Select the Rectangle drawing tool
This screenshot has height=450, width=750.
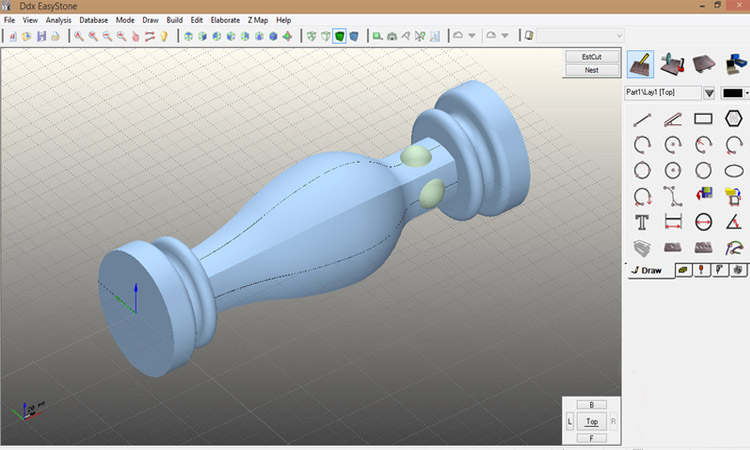coord(703,119)
